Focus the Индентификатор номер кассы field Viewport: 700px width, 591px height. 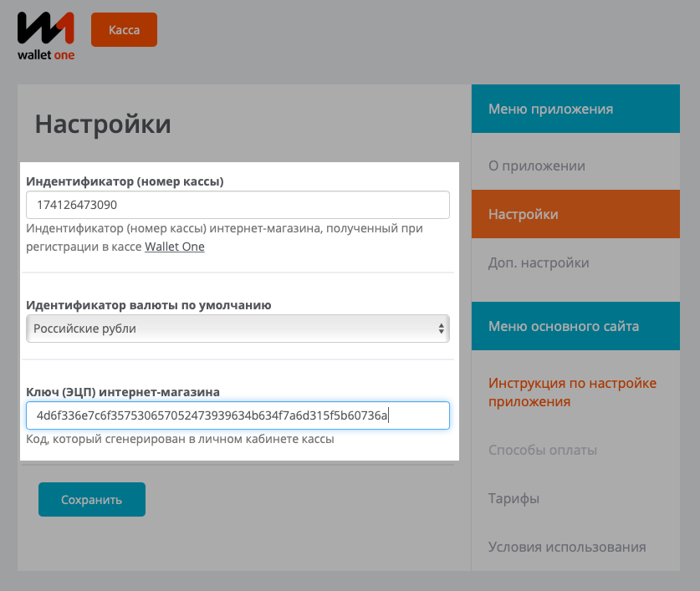tap(238, 205)
